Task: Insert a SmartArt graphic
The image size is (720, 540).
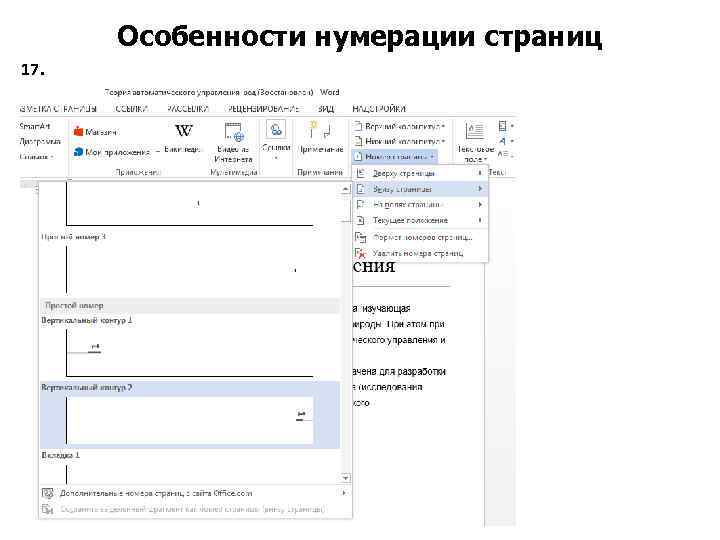Action: click(34, 126)
